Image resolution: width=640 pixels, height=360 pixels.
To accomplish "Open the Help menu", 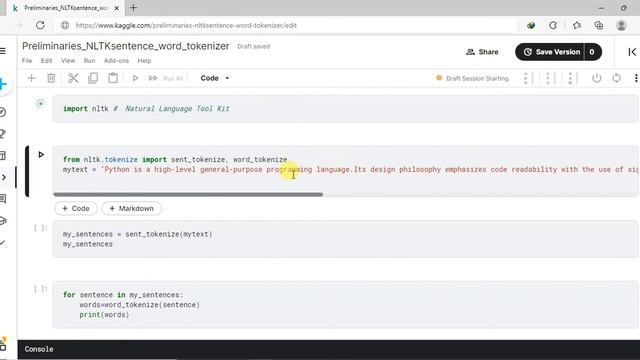I will (x=144, y=60).
